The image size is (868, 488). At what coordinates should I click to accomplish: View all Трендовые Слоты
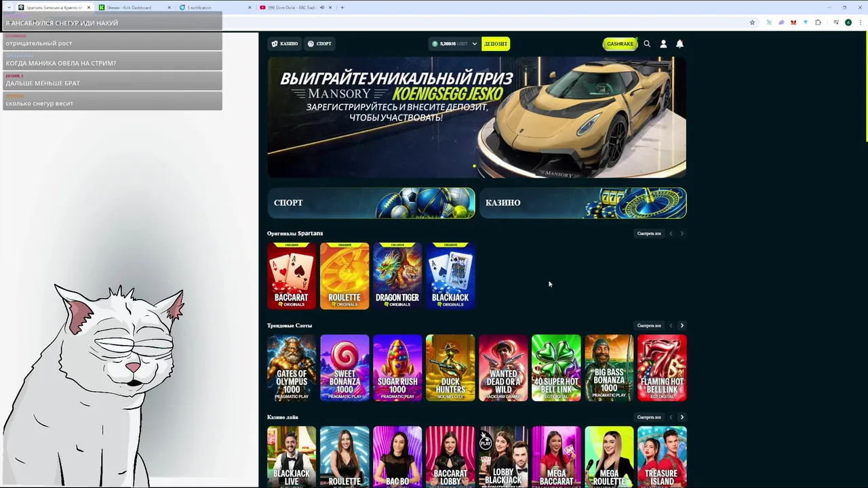tap(649, 325)
